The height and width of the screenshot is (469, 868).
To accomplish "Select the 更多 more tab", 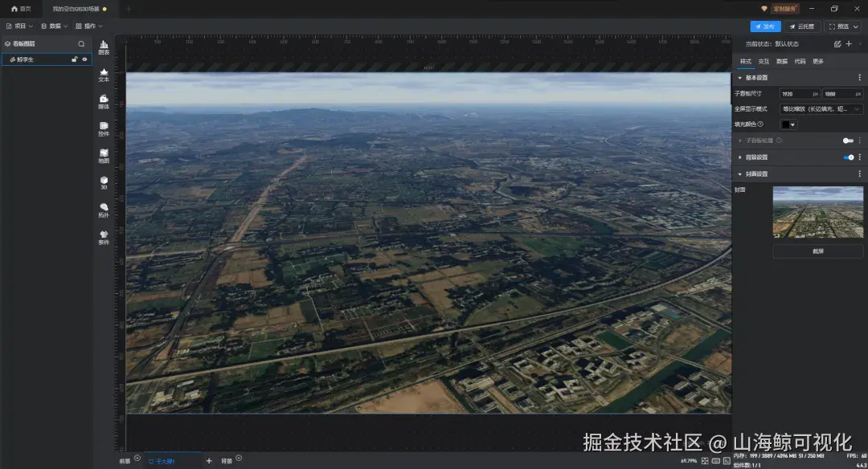I will 818,61.
